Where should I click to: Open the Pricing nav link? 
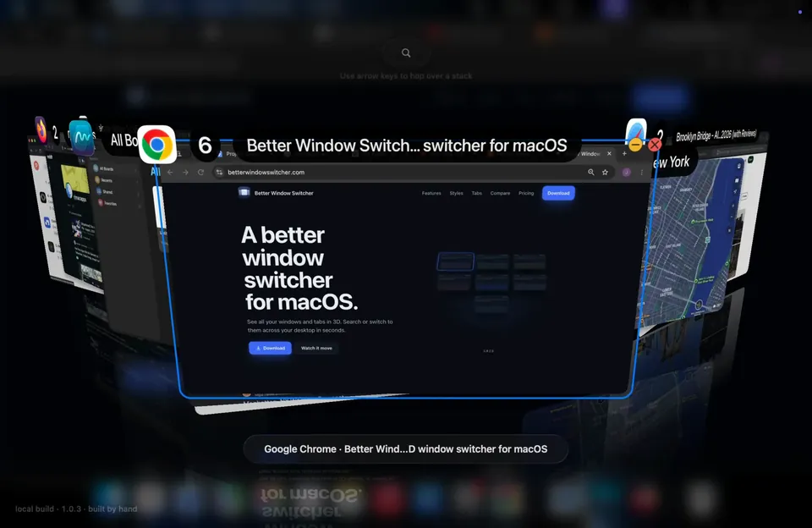click(526, 193)
